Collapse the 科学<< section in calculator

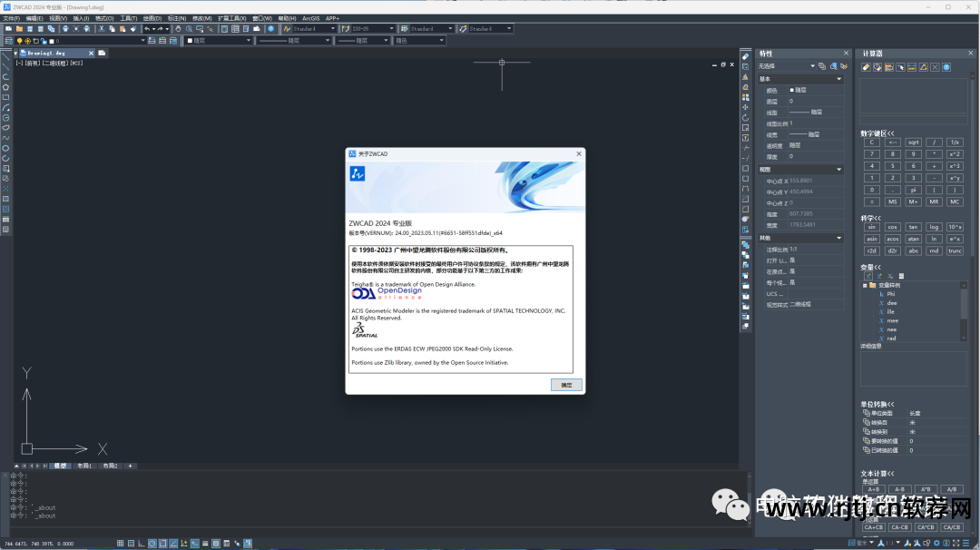pyautogui.click(x=870, y=218)
